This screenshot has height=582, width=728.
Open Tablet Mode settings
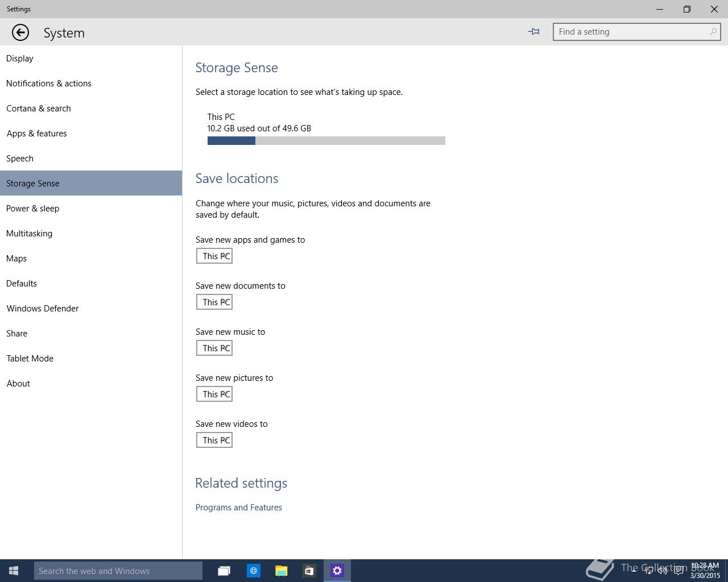(91, 359)
